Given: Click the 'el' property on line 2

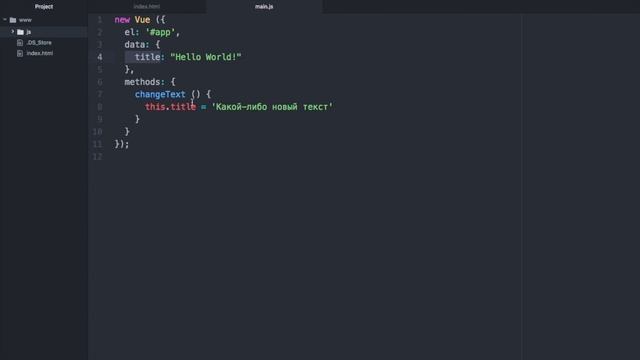Looking at the screenshot, I should [130, 32].
